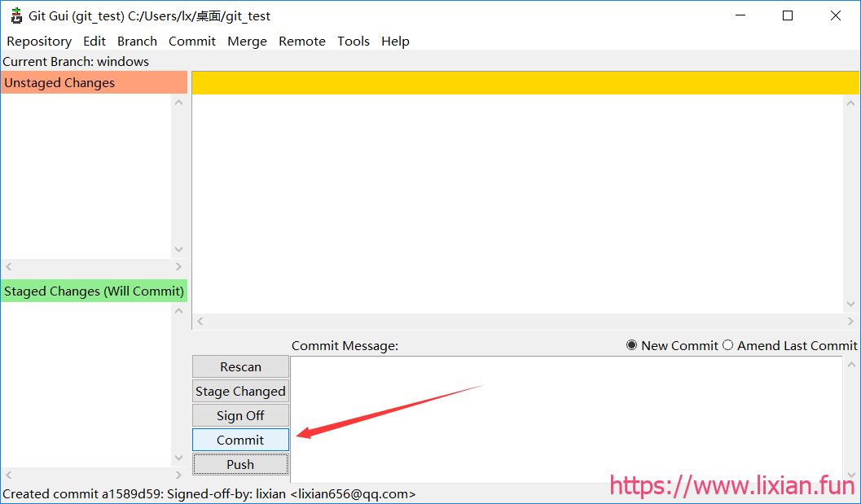Click down arrow of Unstaged Changes scrollbar

pos(179,249)
